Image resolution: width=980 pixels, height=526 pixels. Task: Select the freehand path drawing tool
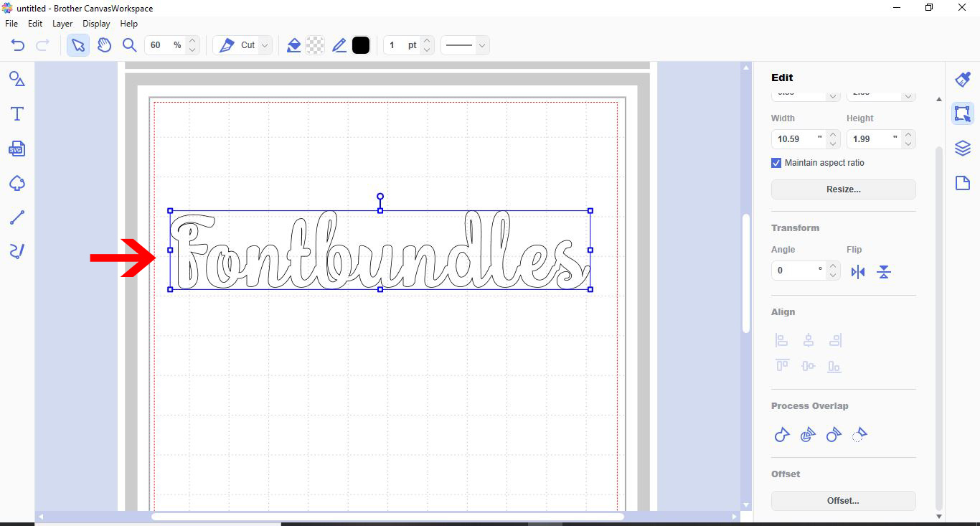17,251
